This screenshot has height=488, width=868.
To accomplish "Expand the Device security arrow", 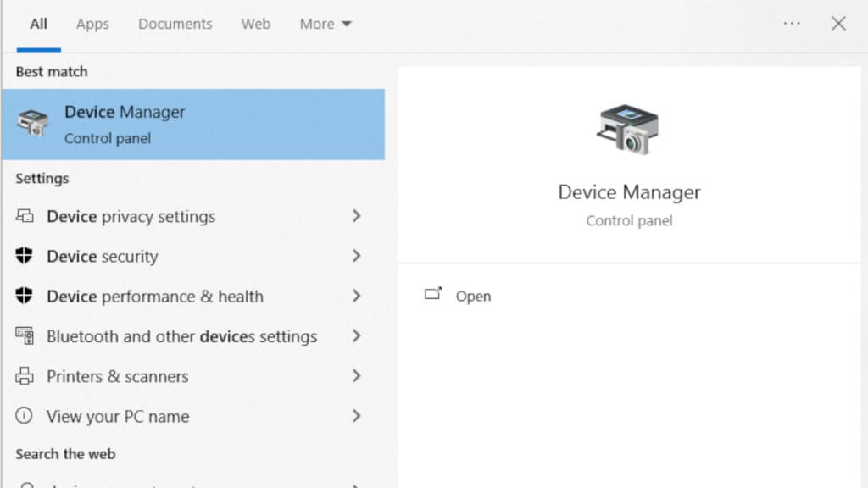I will tap(356, 256).
